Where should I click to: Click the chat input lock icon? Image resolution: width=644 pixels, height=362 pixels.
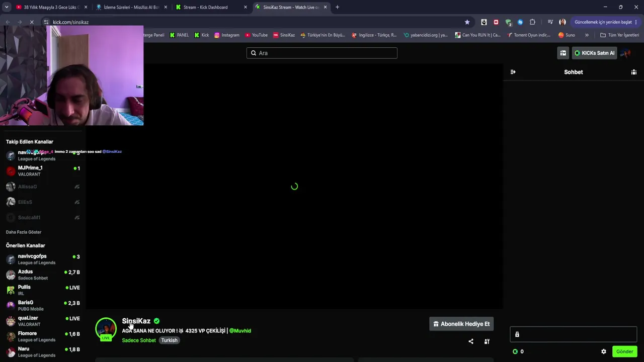[517, 334]
